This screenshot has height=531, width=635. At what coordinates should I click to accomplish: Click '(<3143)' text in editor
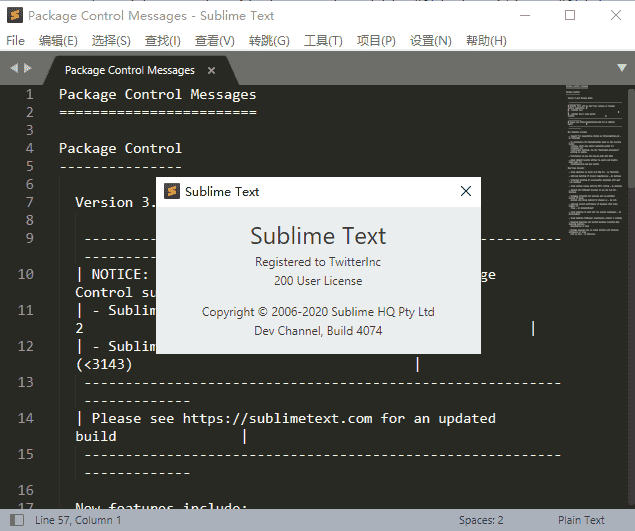[104, 364]
